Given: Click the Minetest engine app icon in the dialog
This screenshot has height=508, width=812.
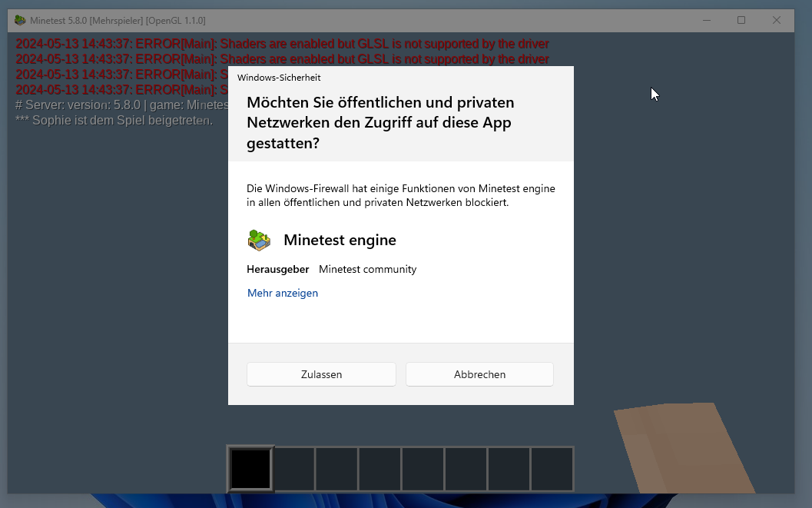Looking at the screenshot, I should 259,241.
